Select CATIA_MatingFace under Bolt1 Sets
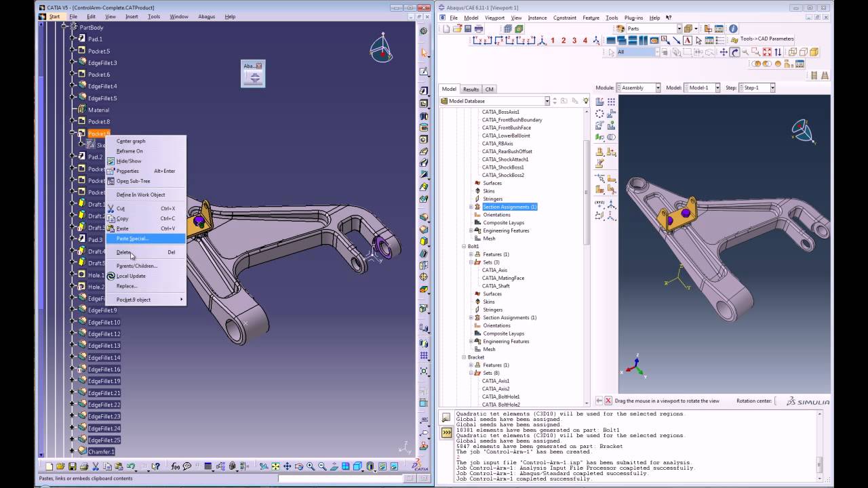Viewport: 868px width, 488px height. click(x=502, y=278)
